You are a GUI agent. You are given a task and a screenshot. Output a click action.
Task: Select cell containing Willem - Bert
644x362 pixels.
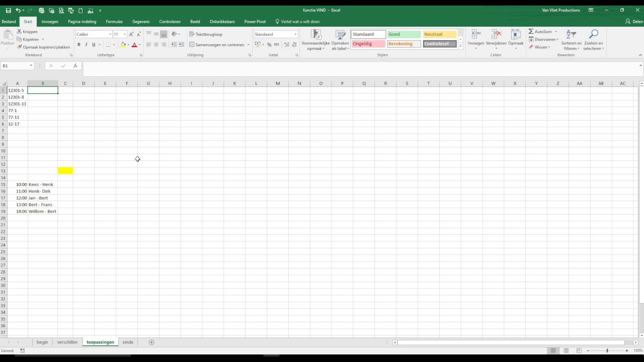43,212
